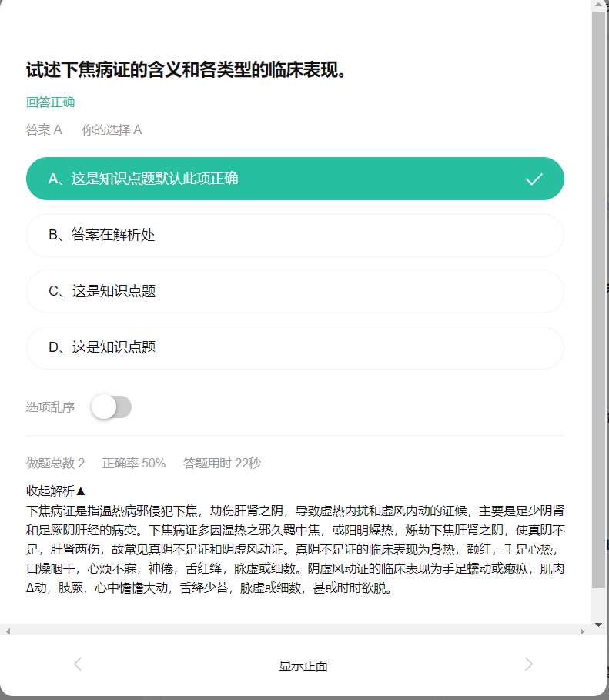The image size is (609, 700).
Task: Click the next question right chevron
Action: 529,665
